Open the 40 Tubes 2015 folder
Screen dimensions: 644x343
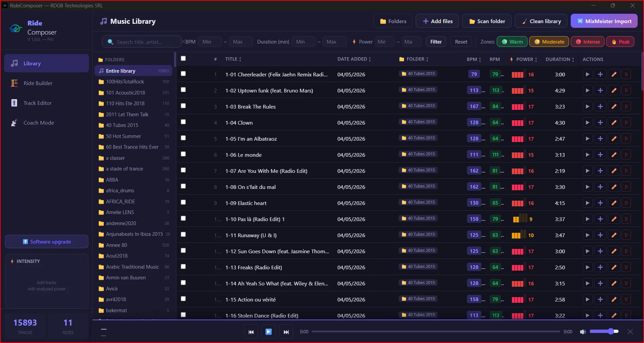coord(134,125)
